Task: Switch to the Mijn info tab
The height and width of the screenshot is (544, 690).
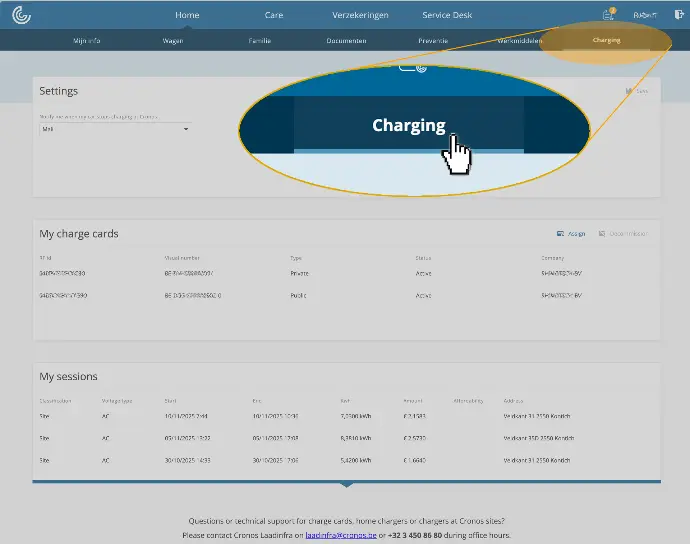Action: point(87,41)
